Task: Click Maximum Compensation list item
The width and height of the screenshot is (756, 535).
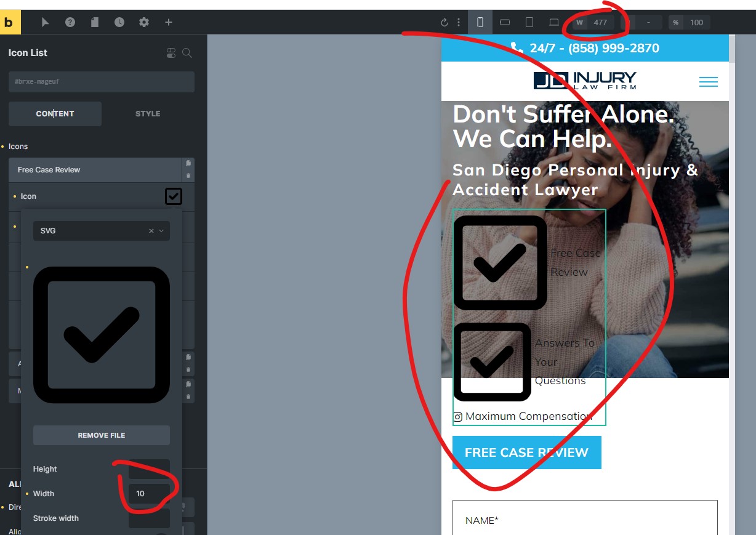Action: click(x=529, y=417)
